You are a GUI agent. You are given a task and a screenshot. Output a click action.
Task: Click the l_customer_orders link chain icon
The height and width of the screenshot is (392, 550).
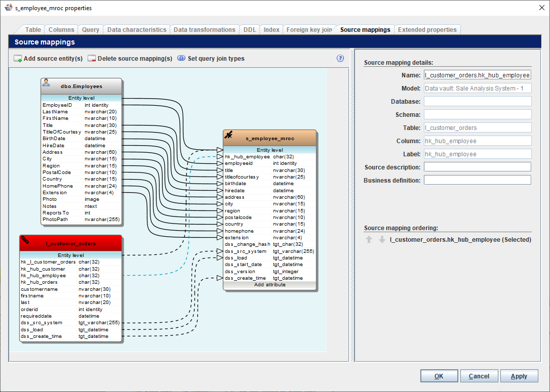coord(25,239)
